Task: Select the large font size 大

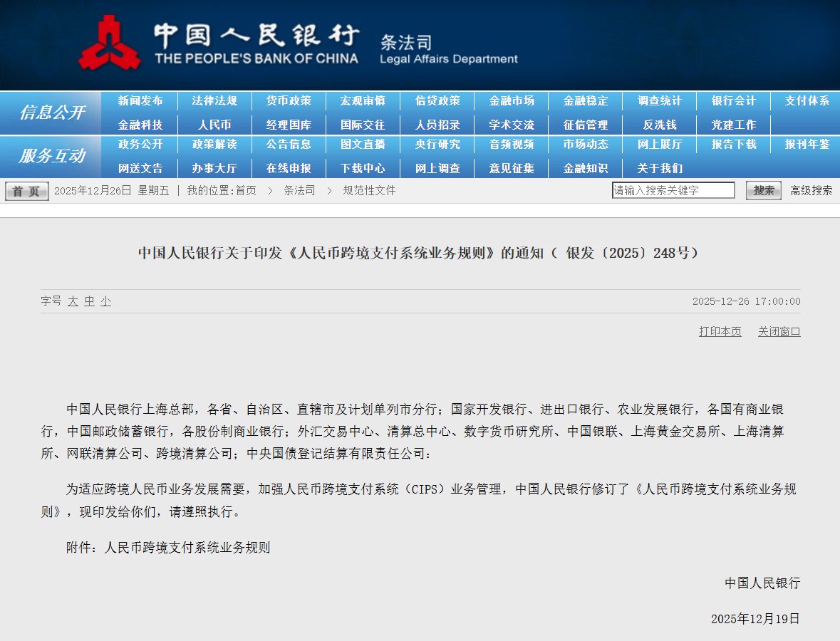Action: [71, 301]
